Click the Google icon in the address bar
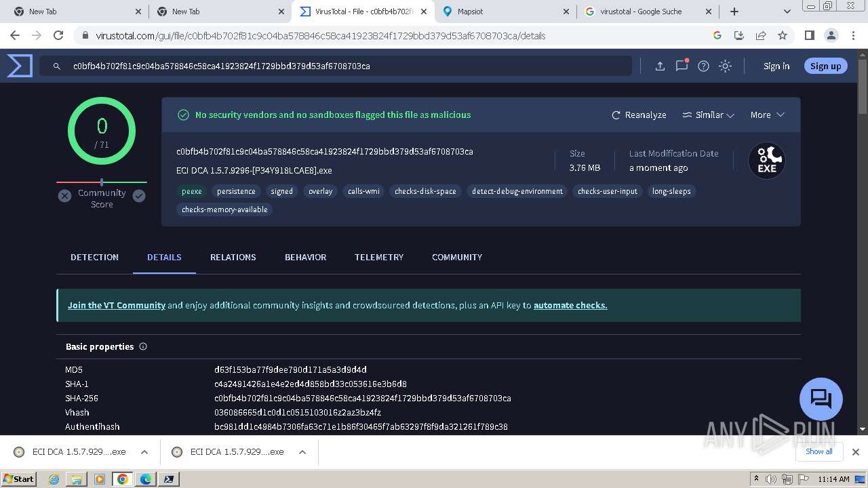 tap(717, 35)
